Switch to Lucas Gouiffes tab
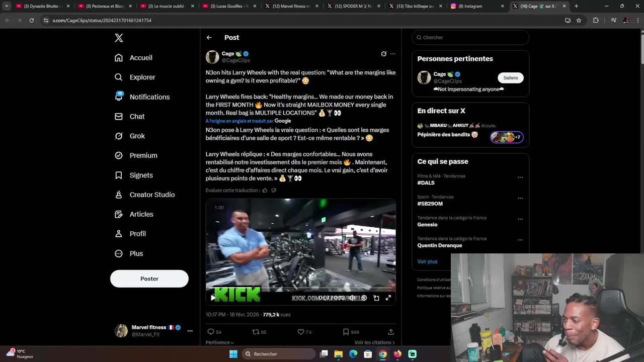 228,6
